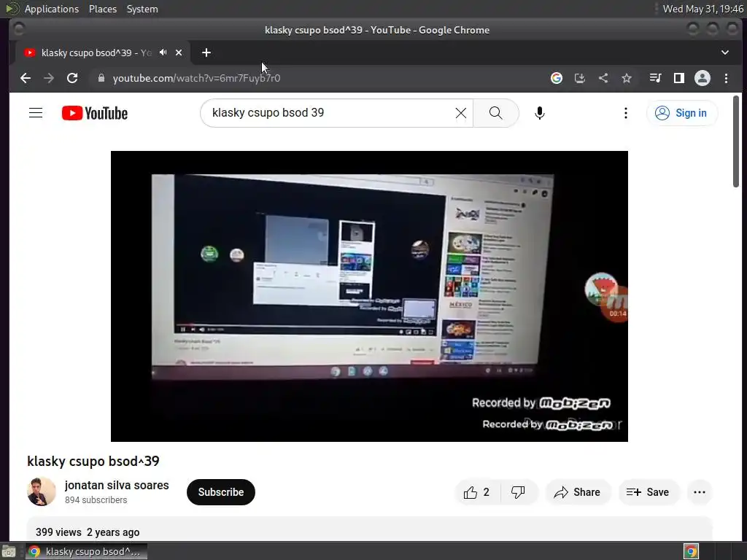
Task: Reload the YouTube page
Action: (72, 78)
